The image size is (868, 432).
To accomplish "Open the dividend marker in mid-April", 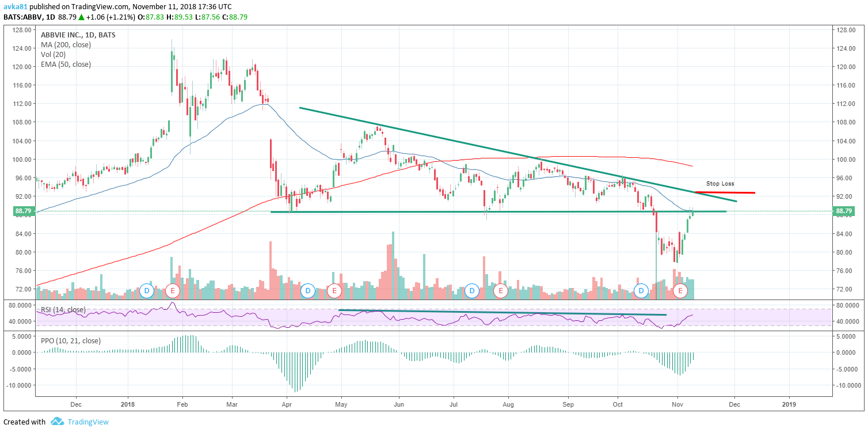I will tap(308, 291).
